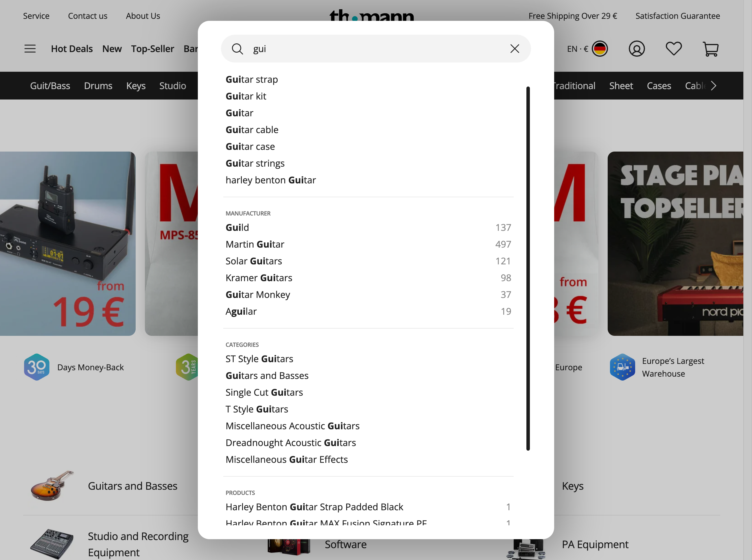The height and width of the screenshot is (560, 752).
Task: Open the Drums category in the navigation
Action: [x=98, y=86]
